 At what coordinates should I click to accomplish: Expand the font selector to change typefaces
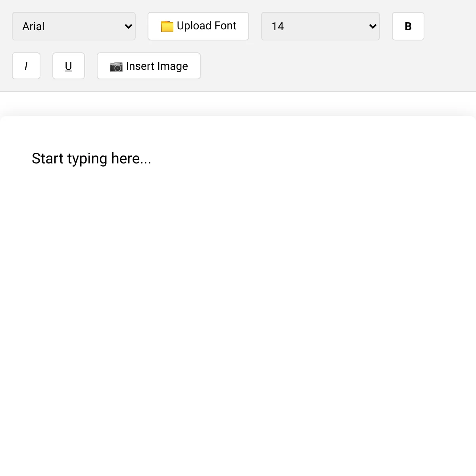(x=74, y=26)
